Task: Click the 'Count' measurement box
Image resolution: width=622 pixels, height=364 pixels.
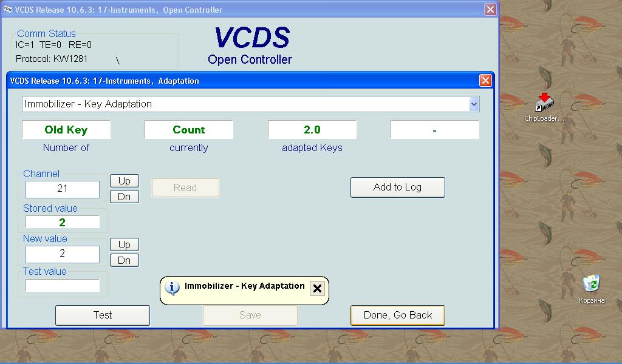Action: (189, 130)
